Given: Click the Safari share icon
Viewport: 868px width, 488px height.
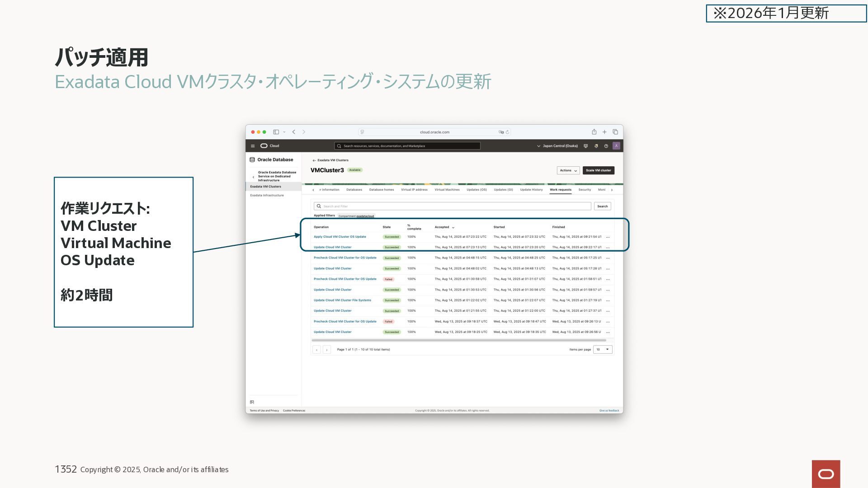Looking at the screenshot, I should (594, 132).
